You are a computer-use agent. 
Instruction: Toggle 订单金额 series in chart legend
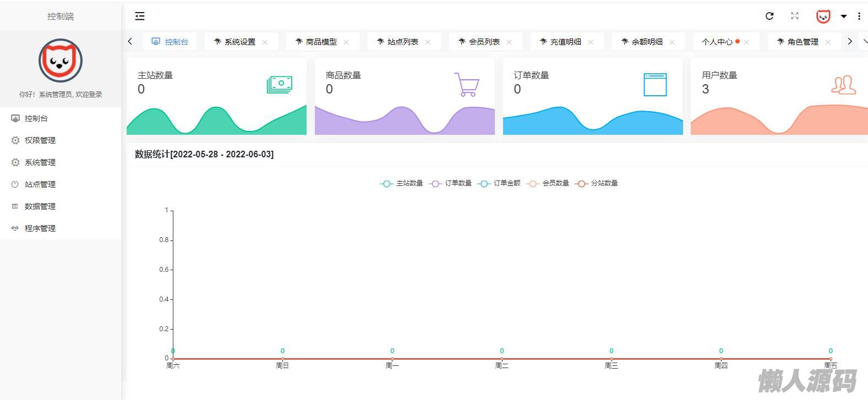click(x=499, y=183)
